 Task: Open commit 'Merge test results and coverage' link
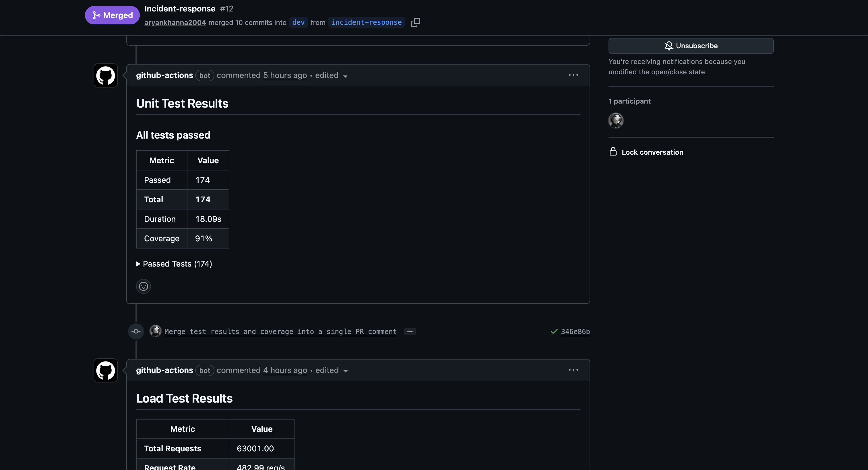pos(280,331)
